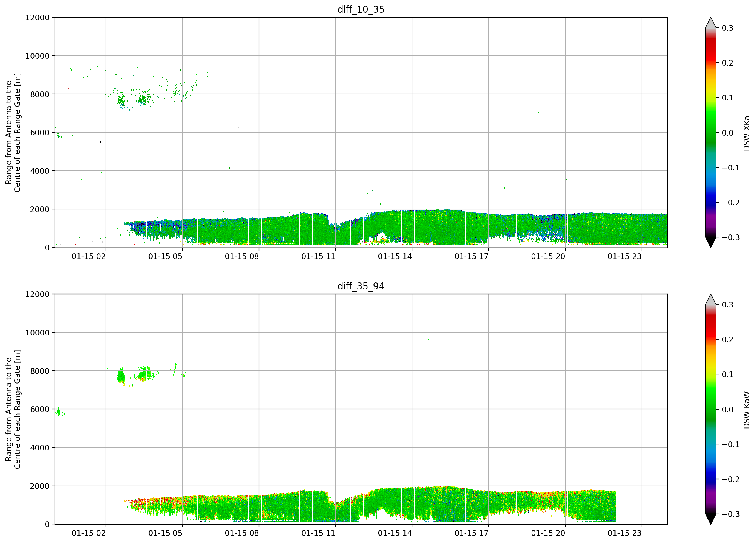Screen dimensions: 756x543
Task: Click the '01-15 02' tick under diff_35_94
Action: pyautogui.click(x=89, y=533)
